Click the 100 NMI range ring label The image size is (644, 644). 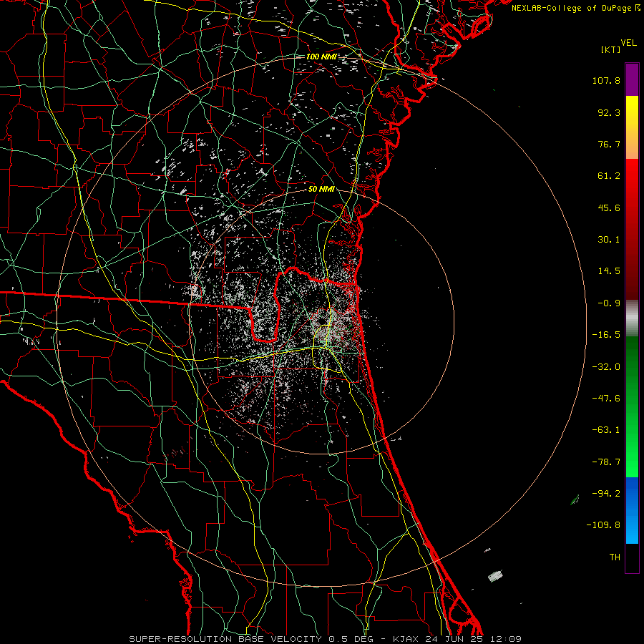(321, 57)
